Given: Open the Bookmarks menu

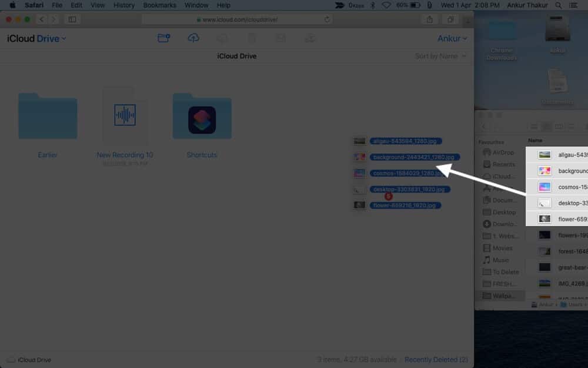Looking at the screenshot, I should click(x=159, y=5).
